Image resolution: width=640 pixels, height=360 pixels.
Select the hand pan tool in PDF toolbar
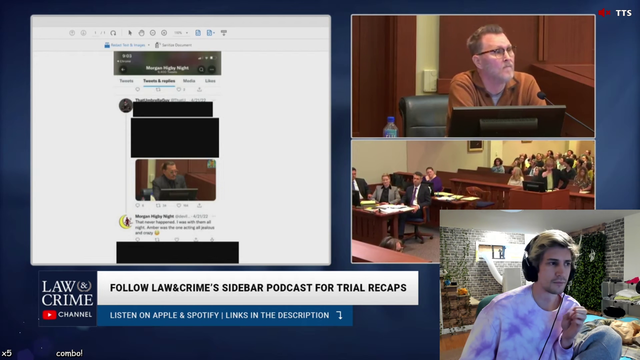(x=141, y=33)
